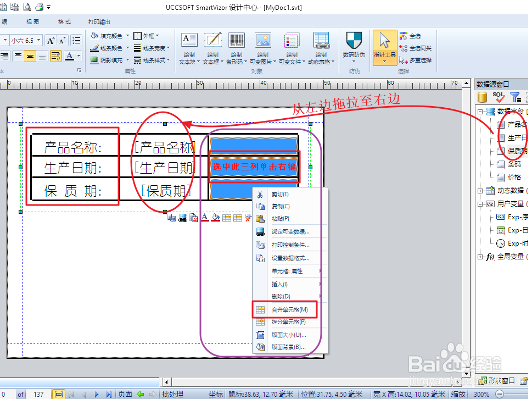Open the Line Color dropdown arrow
Screen dimensions: 532x399
coord(127,48)
